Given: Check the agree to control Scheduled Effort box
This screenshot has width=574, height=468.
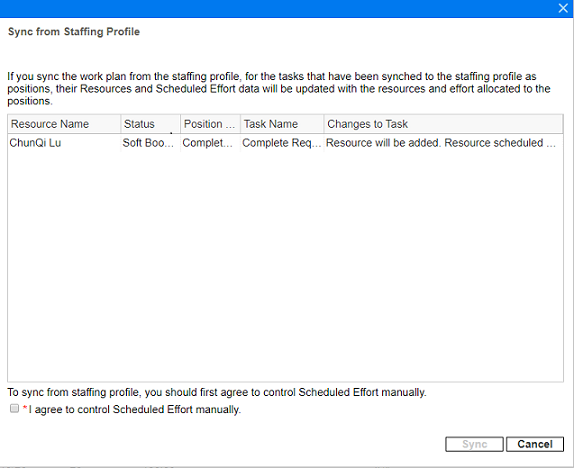Looking at the screenshot, I should pyautogui.click(x=14, y=408).
